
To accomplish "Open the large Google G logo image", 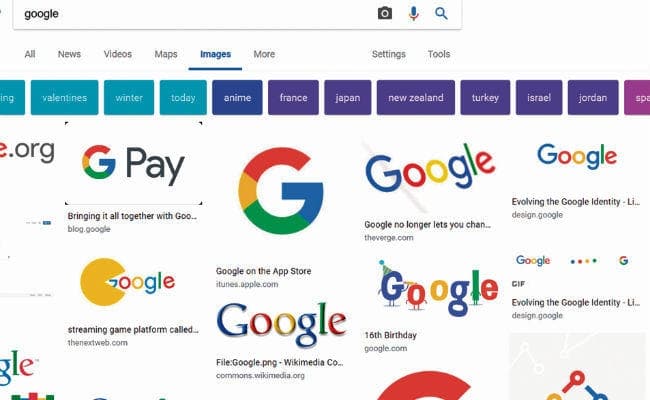I will 281,191.
